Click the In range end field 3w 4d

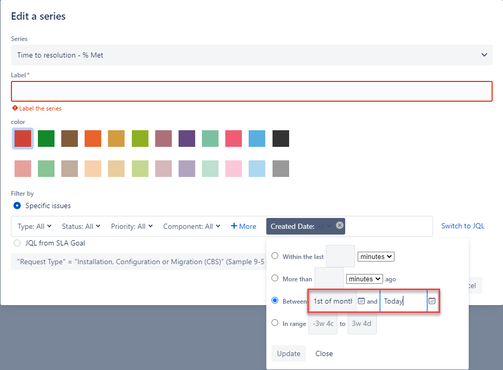click(362, 323)
